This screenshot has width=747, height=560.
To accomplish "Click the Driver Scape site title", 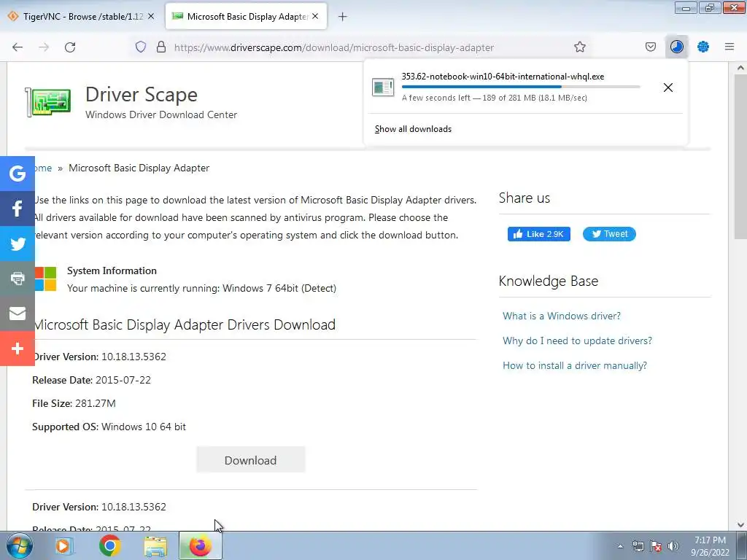I will pyautogui.click(x=142, y=94).
